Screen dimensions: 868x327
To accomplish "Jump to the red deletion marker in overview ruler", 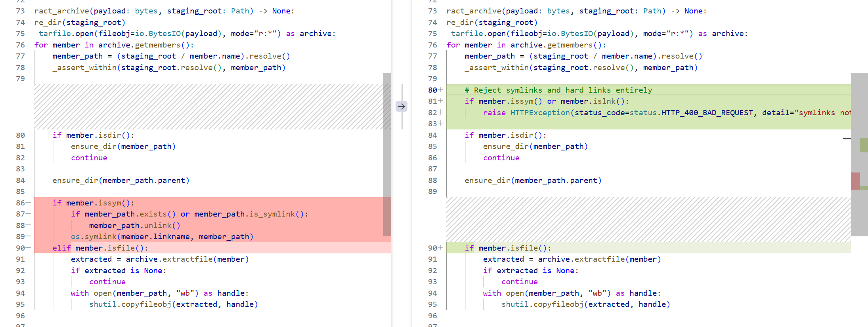I will click(x=855, y=181).
